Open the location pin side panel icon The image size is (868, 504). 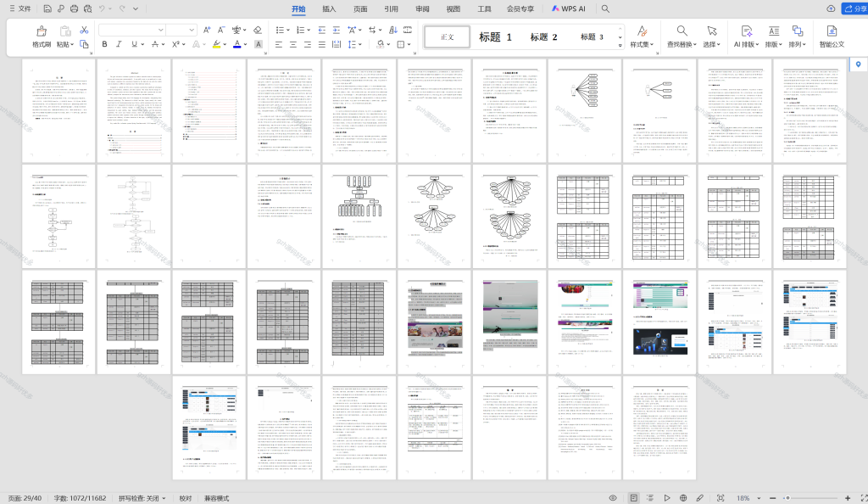point(859,64)
